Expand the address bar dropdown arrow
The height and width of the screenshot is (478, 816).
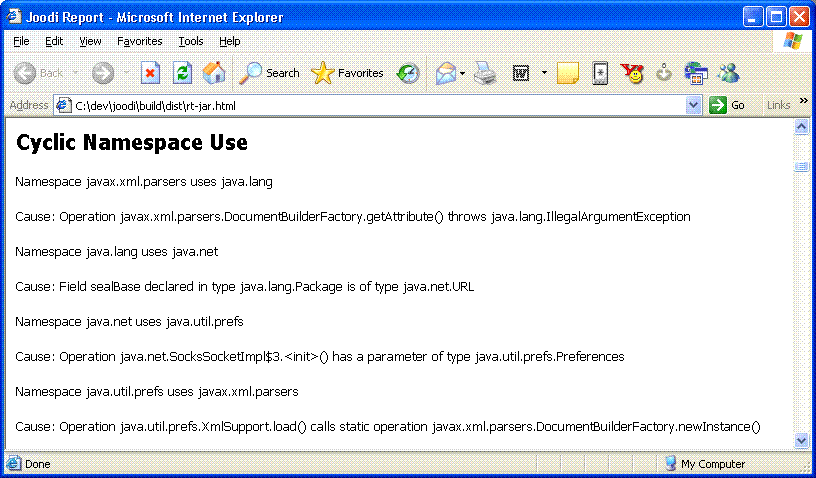point(694,105)
